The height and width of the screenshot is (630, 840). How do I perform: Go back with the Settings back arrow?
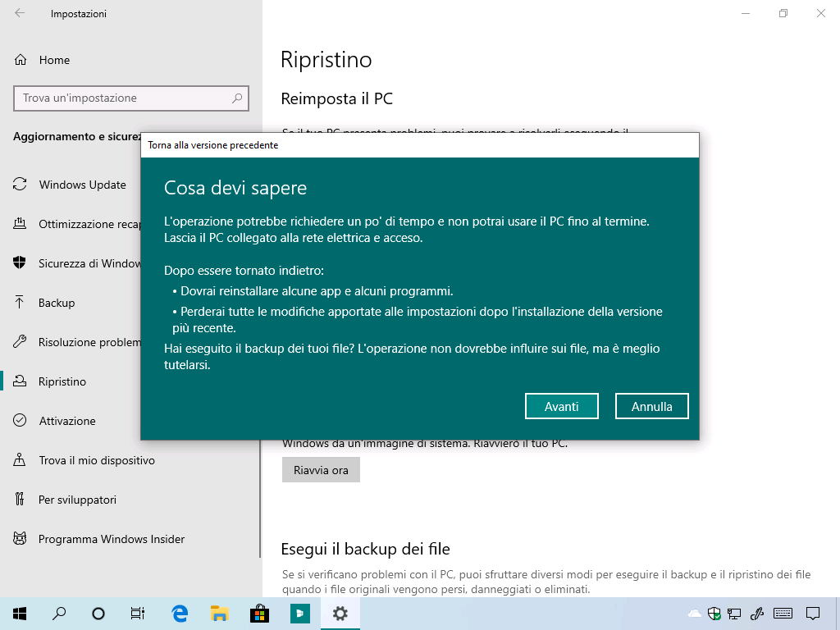pos(20,13)
